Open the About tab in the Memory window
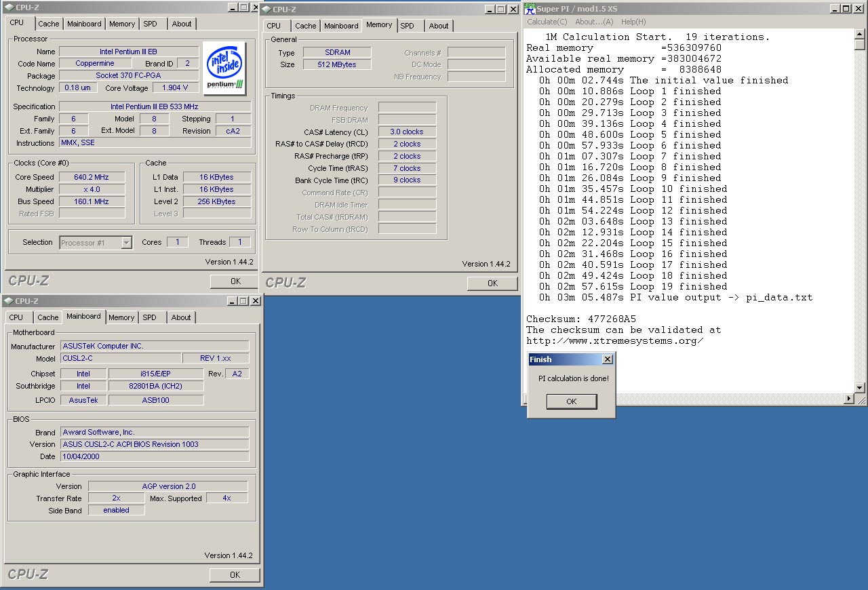Screen dimensions: 868x590 coord(439,26)
